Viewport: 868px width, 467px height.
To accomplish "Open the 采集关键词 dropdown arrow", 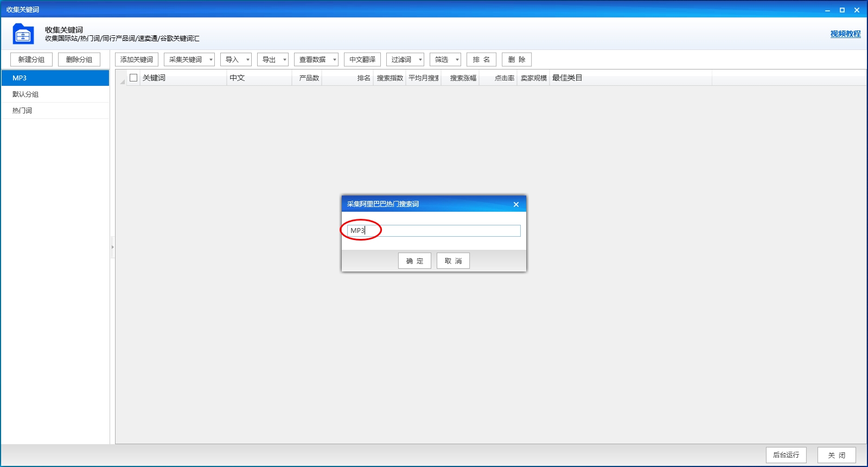I will tap(210, 60).
